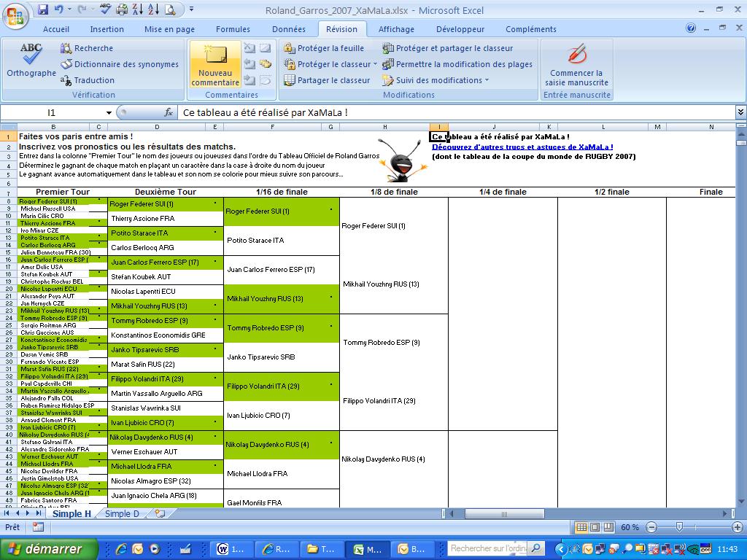The image size is (747, 560).
Task: Open the Windows démarrer start menu
Action: click(x=49, y=549)
